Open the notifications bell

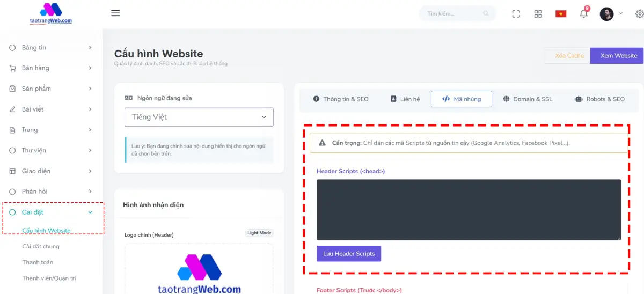pyautogui.click(x=584, y=13)
